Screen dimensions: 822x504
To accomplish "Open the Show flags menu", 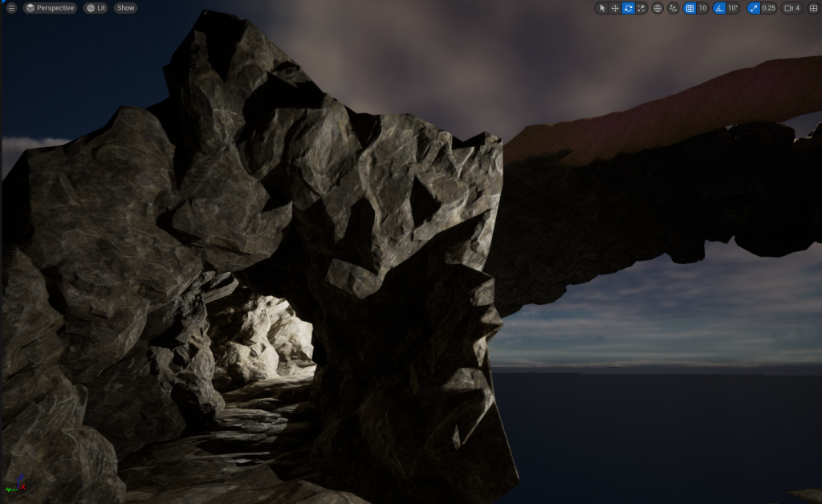I will [125, 8].
